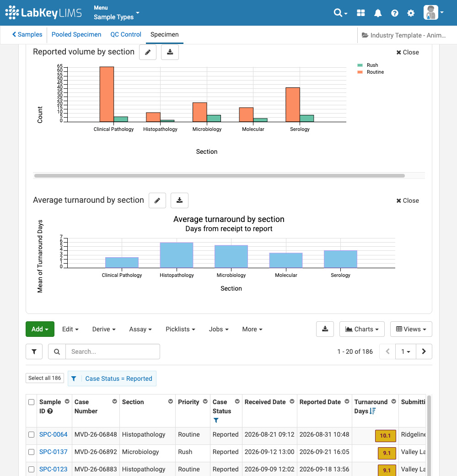Open the help question mark icon
Image resolution: width=457 pixels, height=476 pixels.
(394, 13)
